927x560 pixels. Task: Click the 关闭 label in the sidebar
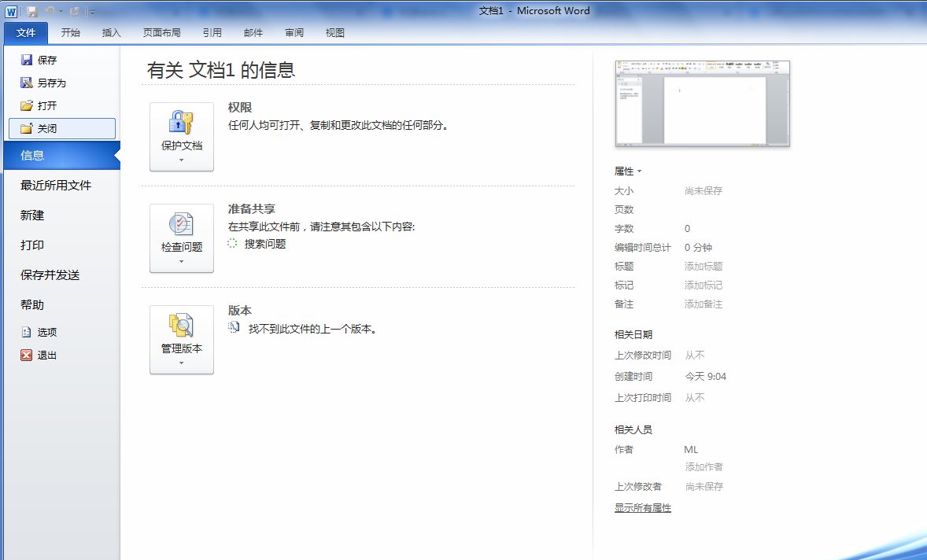pos(47,129)
